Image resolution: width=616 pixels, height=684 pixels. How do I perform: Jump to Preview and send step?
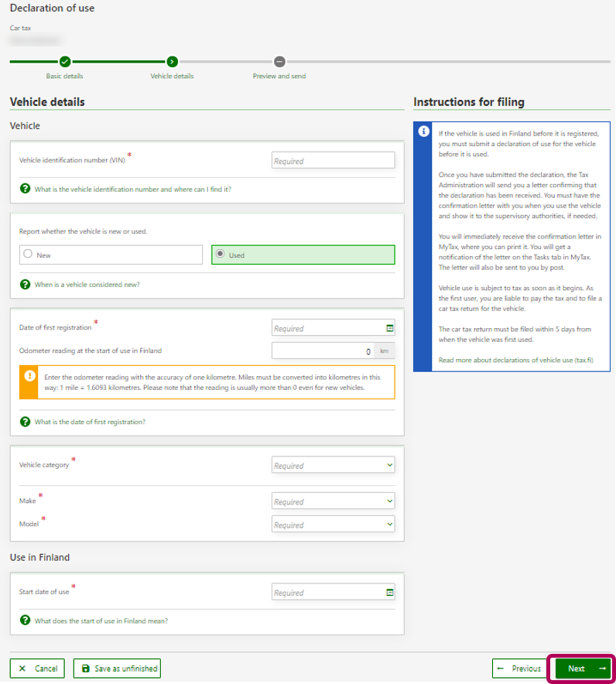click(x=279, y=62)
